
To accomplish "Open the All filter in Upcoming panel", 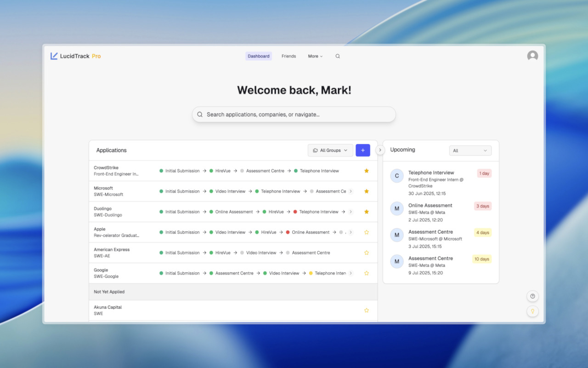I will pyautogui.click(x=470, y=150).
